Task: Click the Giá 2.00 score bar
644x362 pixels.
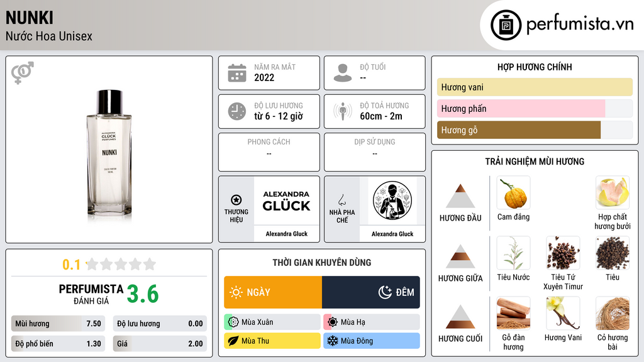Action: click(x=160, y=344)
